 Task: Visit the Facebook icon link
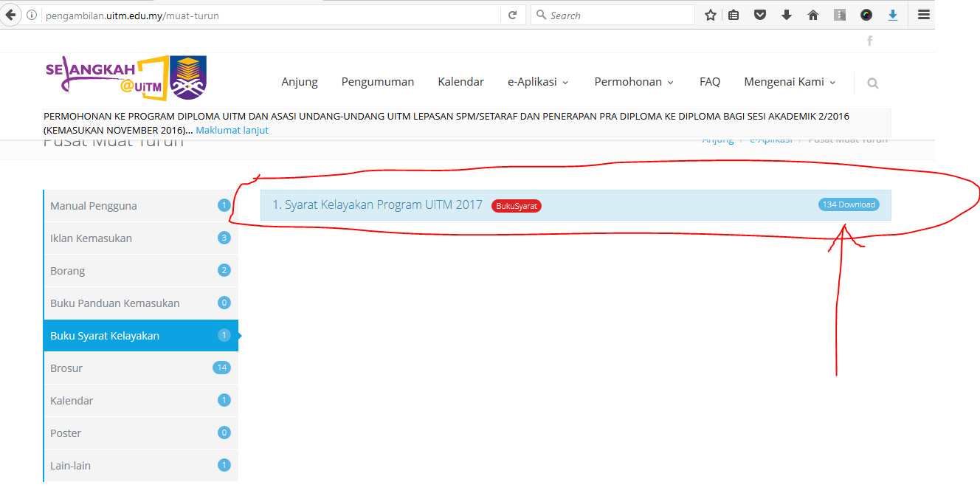pyautogui.click(x=869, y=41)
